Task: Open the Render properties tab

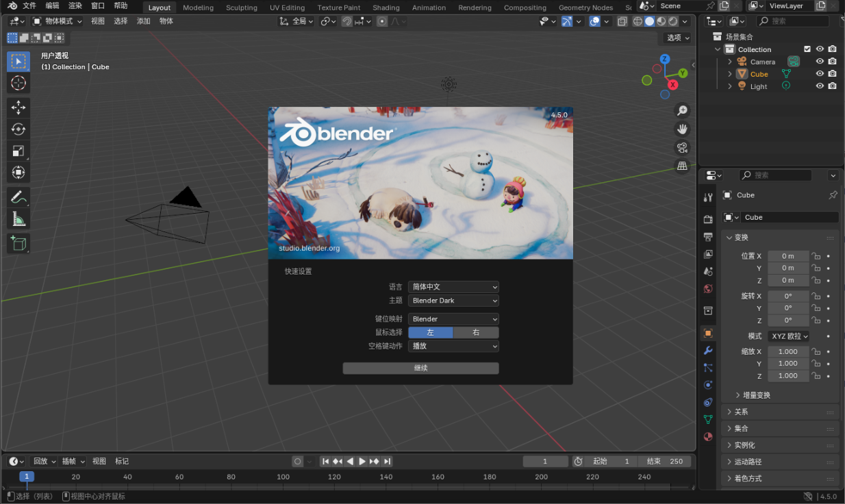Action: click(708, 219)
